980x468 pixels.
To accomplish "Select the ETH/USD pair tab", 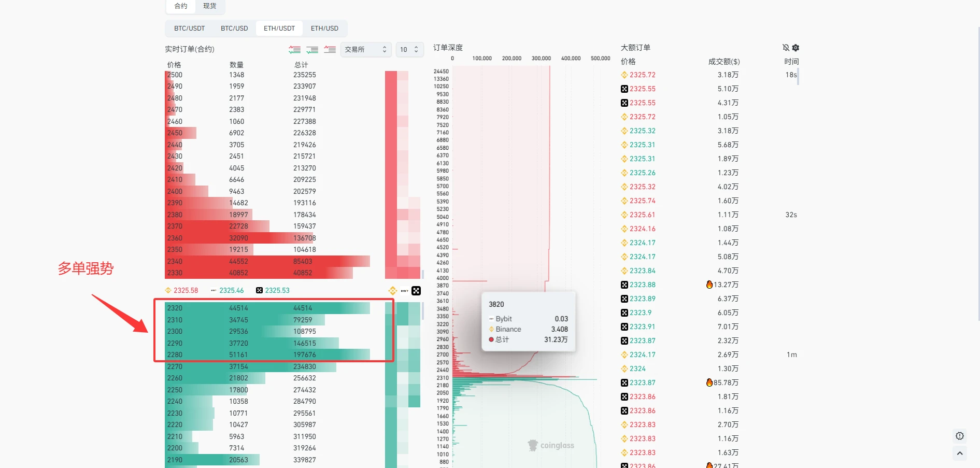I will (324, 29).
